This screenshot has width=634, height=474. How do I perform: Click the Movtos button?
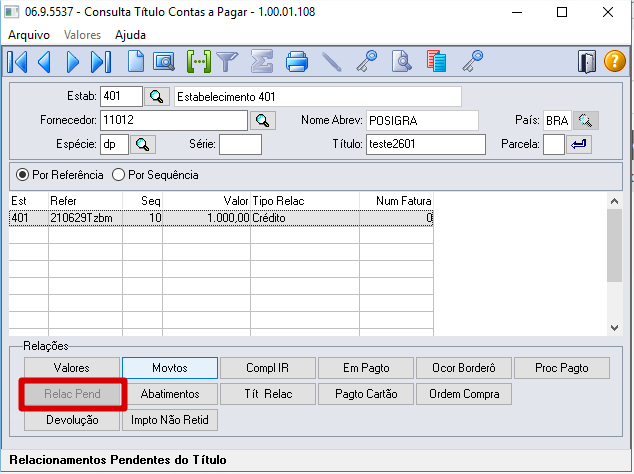[170, 368]
